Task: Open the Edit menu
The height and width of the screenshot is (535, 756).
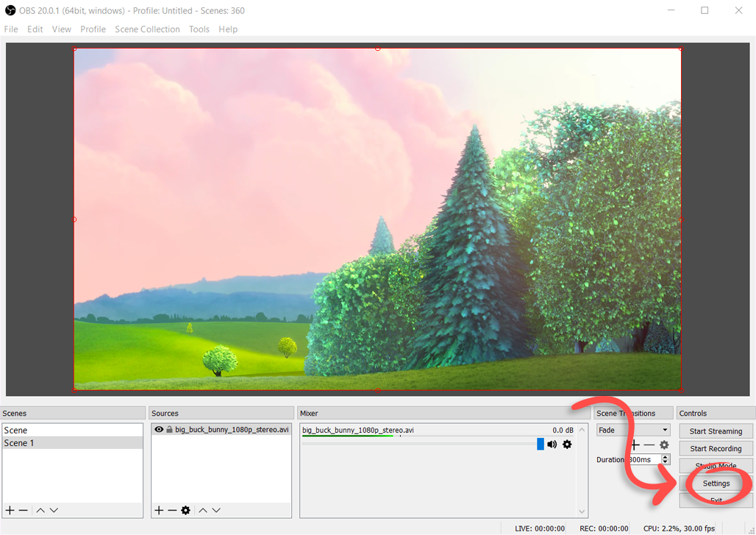Action: coord(35,29)
